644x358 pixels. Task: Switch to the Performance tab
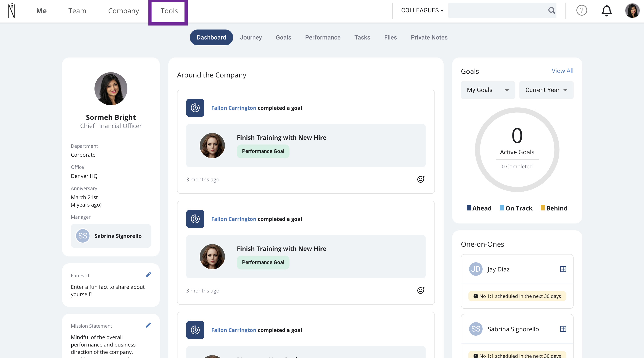tap(323, 38)
